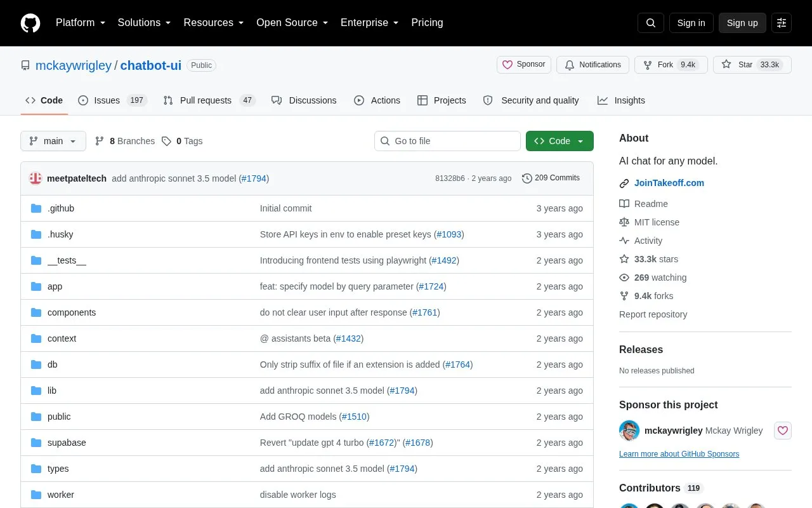
Task: Open the Insights tab
Action: 621,100
